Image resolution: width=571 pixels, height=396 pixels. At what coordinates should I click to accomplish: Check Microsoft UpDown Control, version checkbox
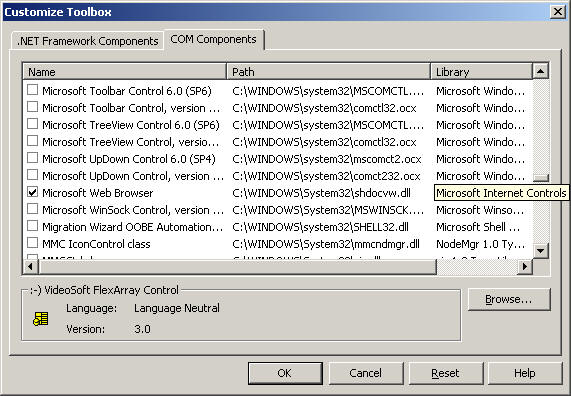(x=32, y=175)
